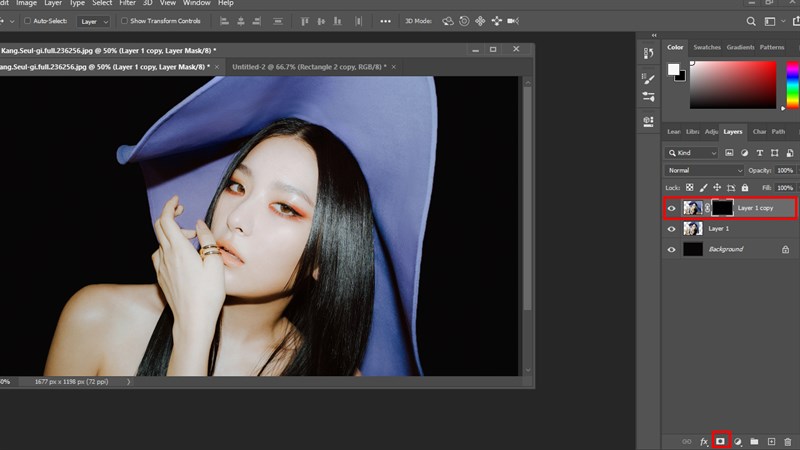
Task: Open the Normal blend mode dropdown
Action: [x=704, y=170]
